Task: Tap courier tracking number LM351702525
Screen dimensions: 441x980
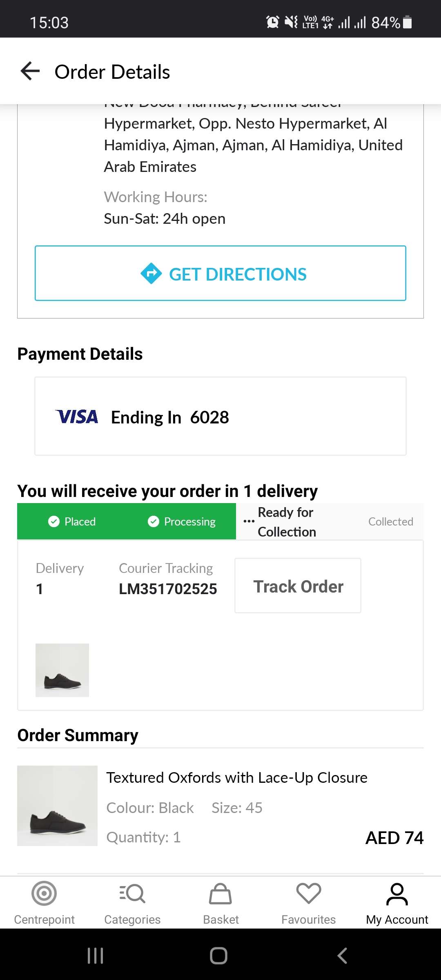Action: coord(168,589)
